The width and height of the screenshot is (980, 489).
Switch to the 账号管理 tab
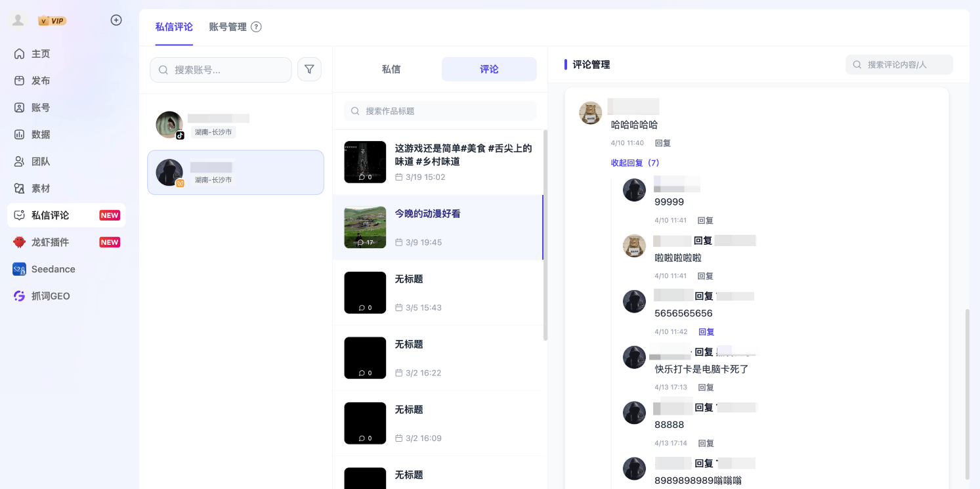(x=228, y=27)
